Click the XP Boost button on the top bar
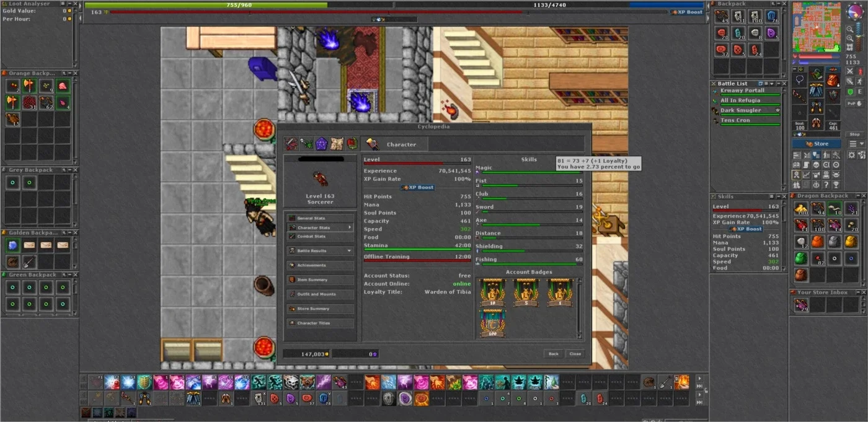This screenshot has height=422, width=868. (687, 12)
